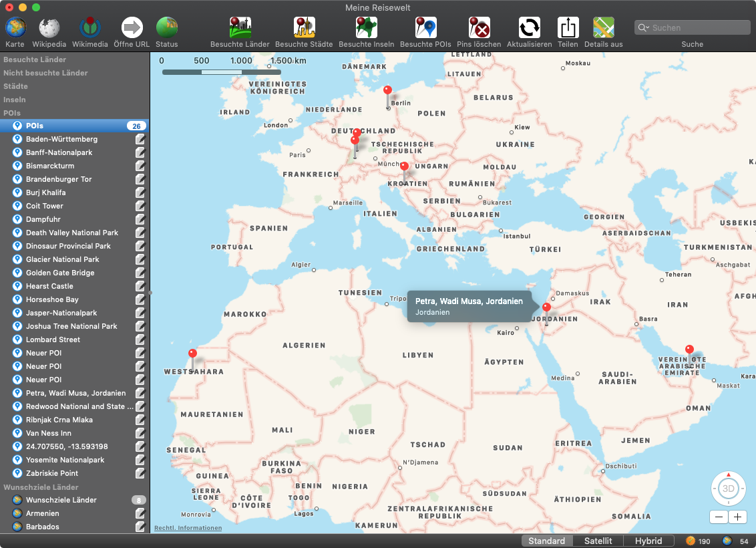Select Burj Khalifa in the POI list

point(45,192)
